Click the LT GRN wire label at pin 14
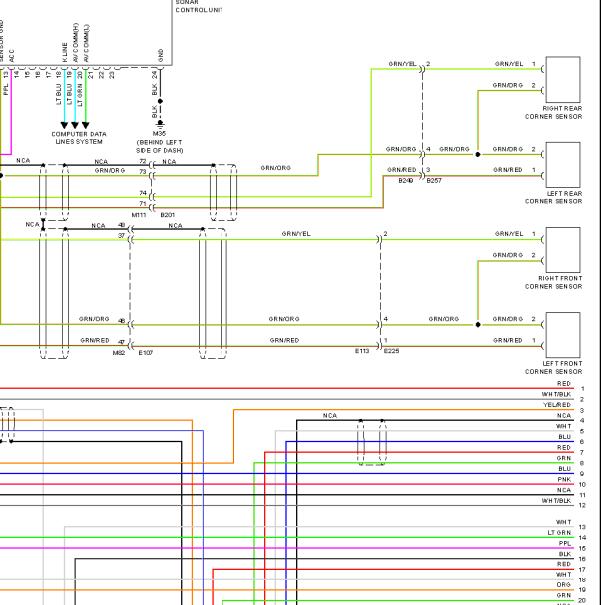 point(559,532)
